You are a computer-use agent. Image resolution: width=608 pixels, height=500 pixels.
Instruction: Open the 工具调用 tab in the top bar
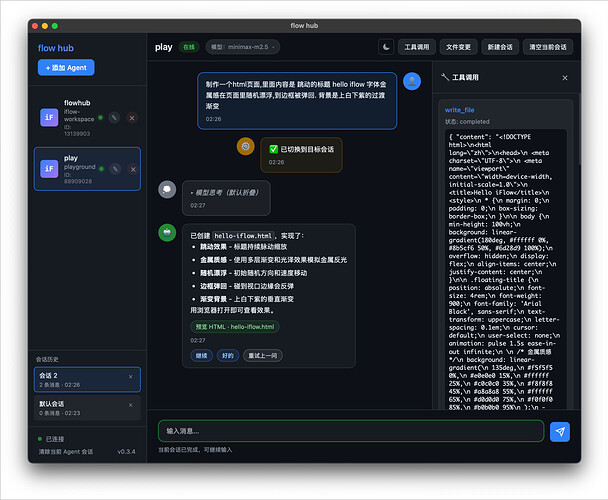click(416, 47)
